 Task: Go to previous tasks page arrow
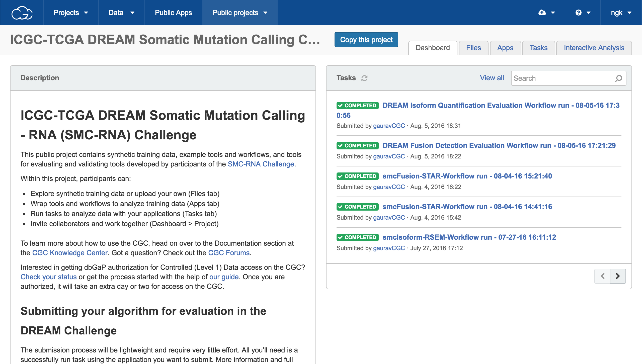[x=602, y=276]
